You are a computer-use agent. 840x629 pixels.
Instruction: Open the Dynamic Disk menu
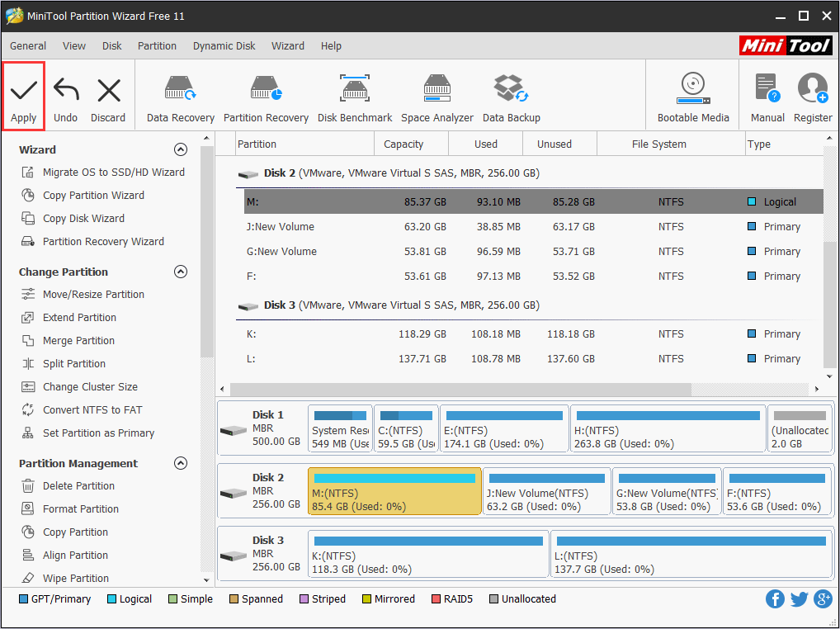tap(224, 46)
